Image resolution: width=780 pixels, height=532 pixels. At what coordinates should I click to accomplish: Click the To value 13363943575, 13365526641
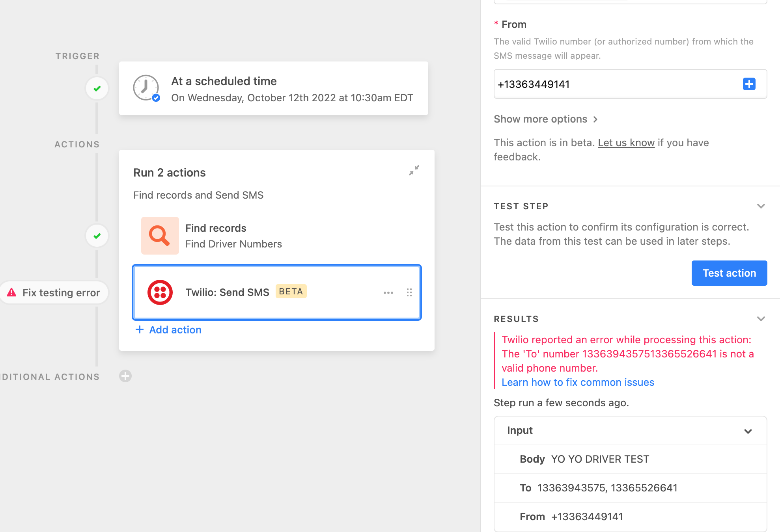607,488
